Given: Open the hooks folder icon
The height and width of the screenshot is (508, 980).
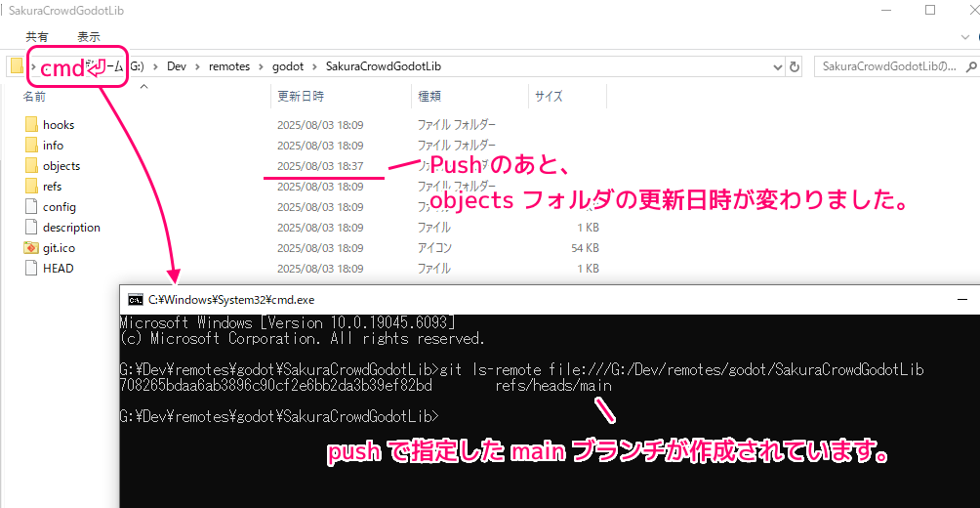Looking at the screenshot, I should pyautogui.click(x=30, y=125).
